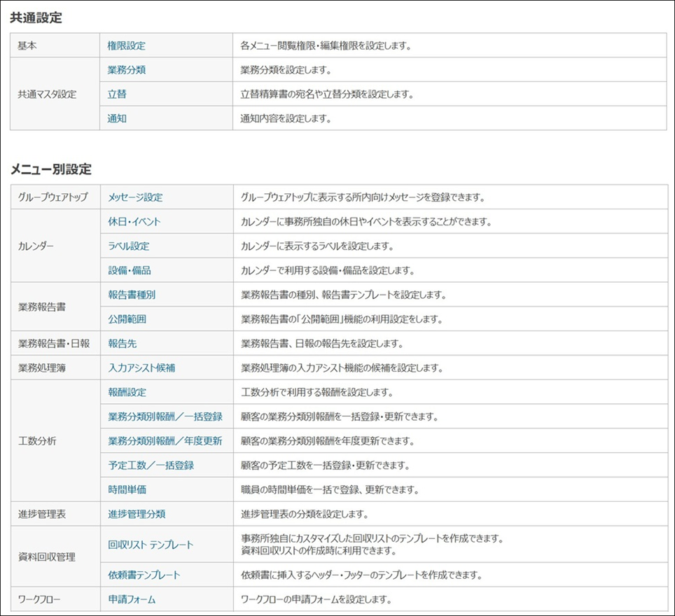The width and height of the screenshot is (675, 616).
Task: Open 回収リスト テンプレート link
Action: point(151,545)
